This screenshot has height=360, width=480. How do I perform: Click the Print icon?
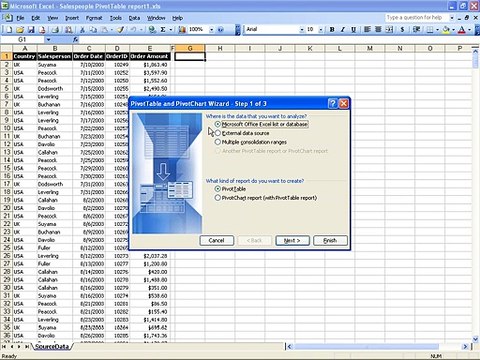55,30
